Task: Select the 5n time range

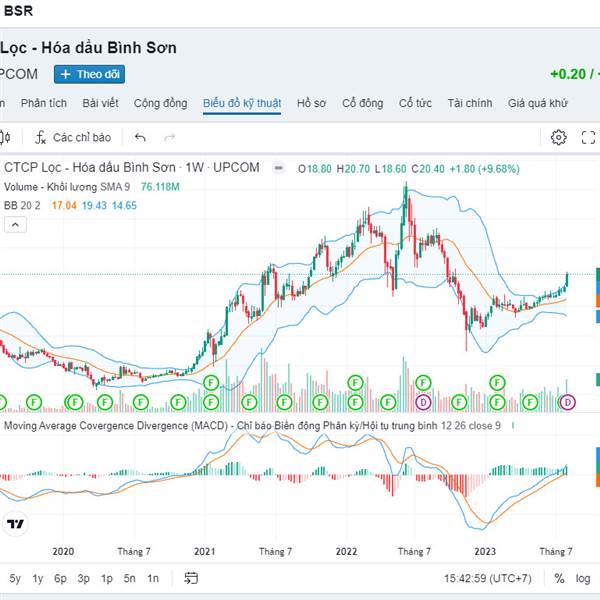Action: [x=129, y=578]
